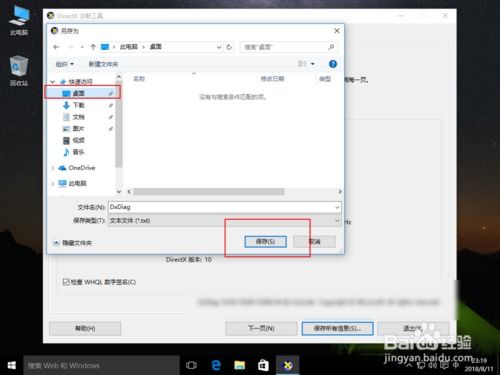Open Edge browser from taskbar
This screenshot has height=375, width=500.
[216, 365]
